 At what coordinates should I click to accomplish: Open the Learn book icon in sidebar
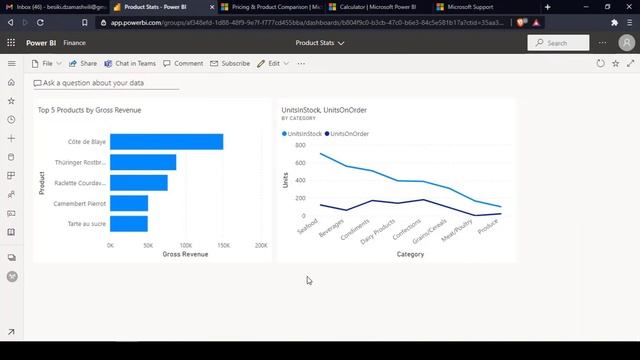[11, 232]
